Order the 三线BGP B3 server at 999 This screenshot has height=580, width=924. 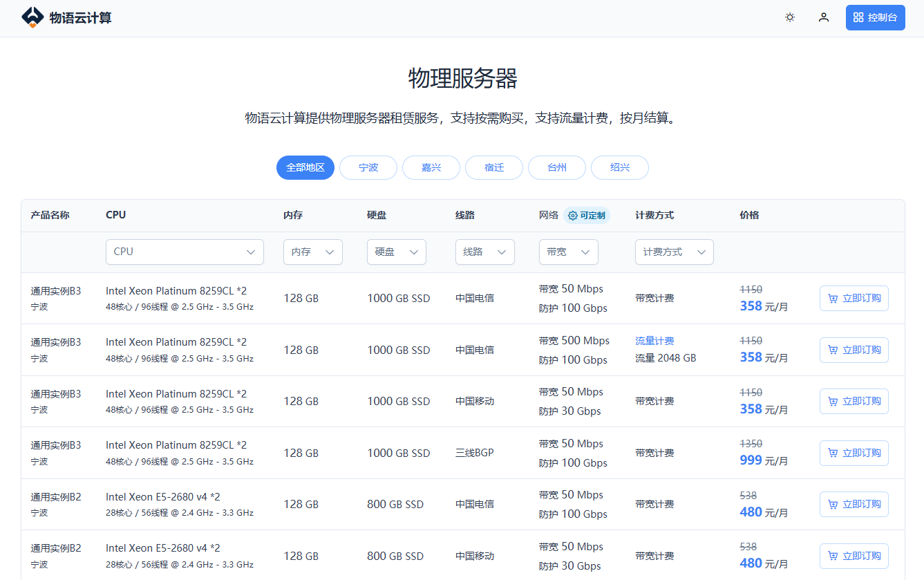coord(854,453)
